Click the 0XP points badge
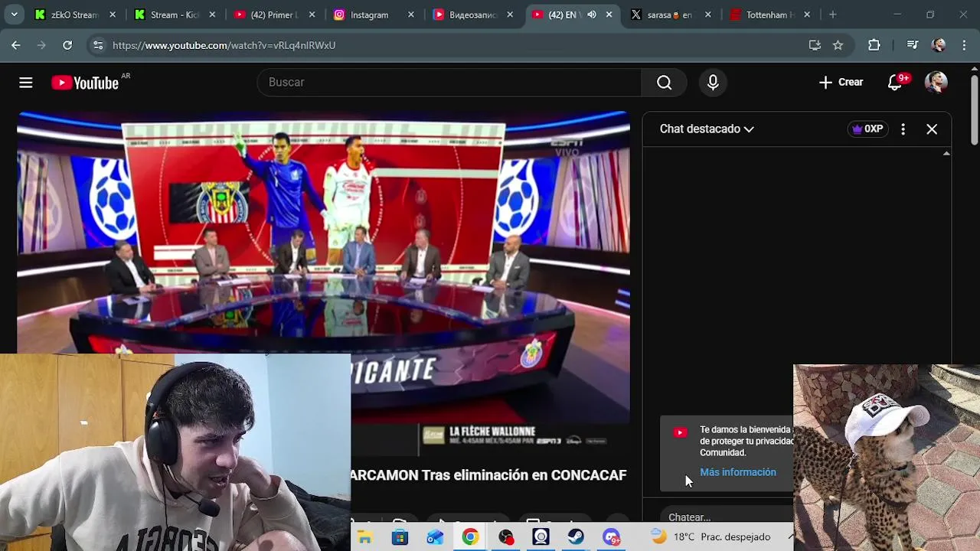The width and height of the screenshot is (980, 551). coord(868,129)
